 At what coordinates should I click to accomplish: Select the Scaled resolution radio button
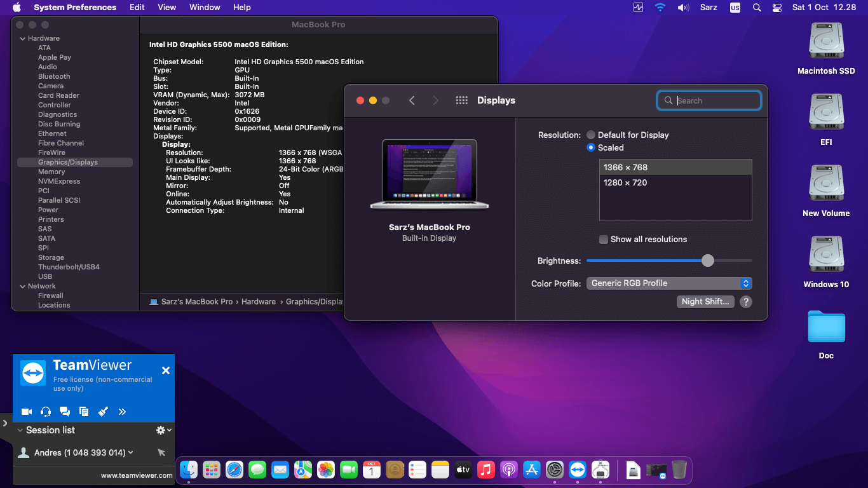(591, 147)
